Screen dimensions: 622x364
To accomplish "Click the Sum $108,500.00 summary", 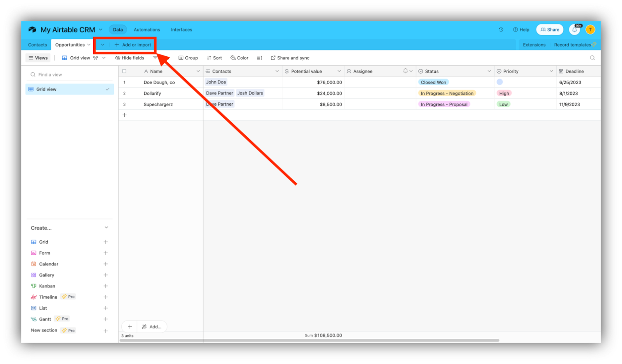I will 323,335.
